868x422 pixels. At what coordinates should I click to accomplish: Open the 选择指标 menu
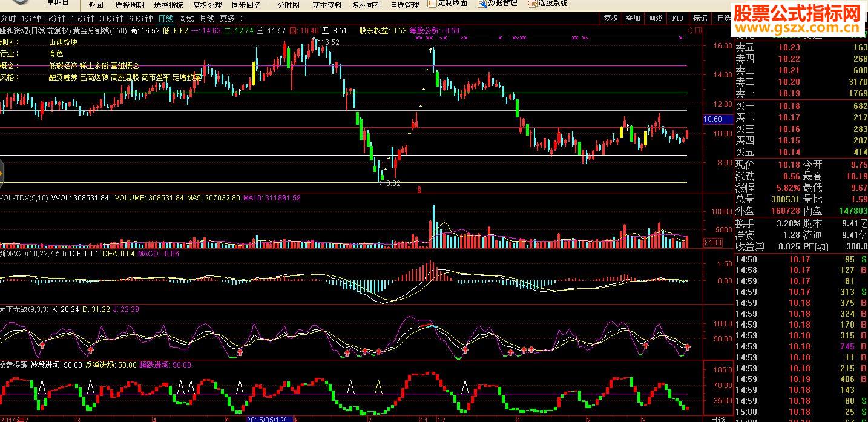(x=168, y=5)
